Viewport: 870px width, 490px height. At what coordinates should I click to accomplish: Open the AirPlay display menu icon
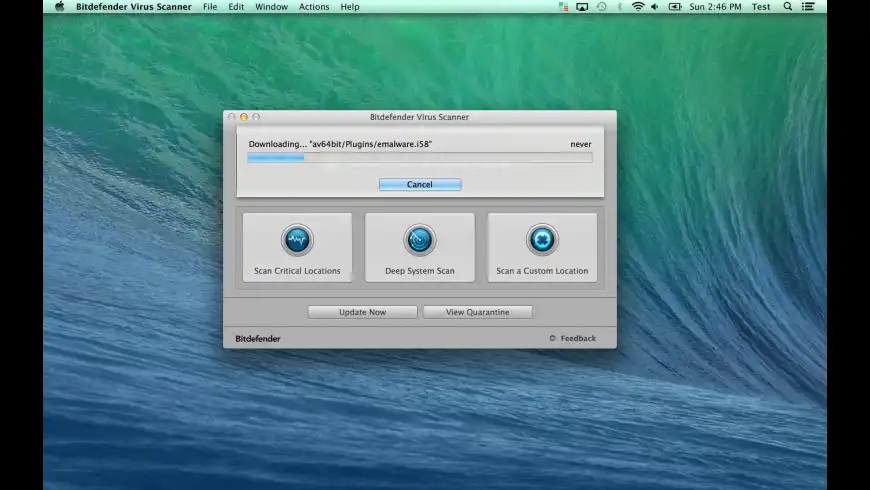(x=582, y=7)
